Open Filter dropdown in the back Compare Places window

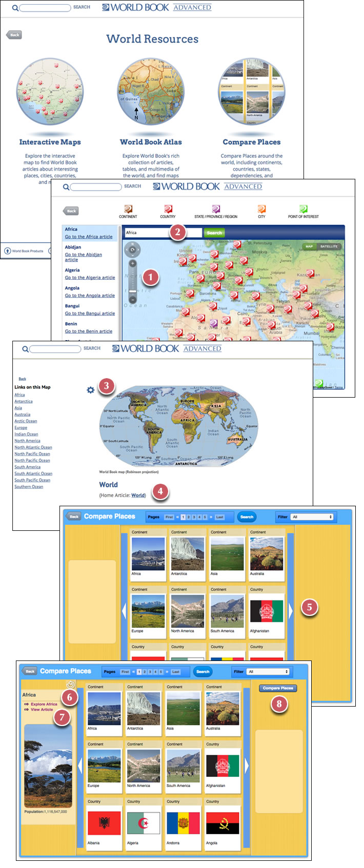pos(312,516)
